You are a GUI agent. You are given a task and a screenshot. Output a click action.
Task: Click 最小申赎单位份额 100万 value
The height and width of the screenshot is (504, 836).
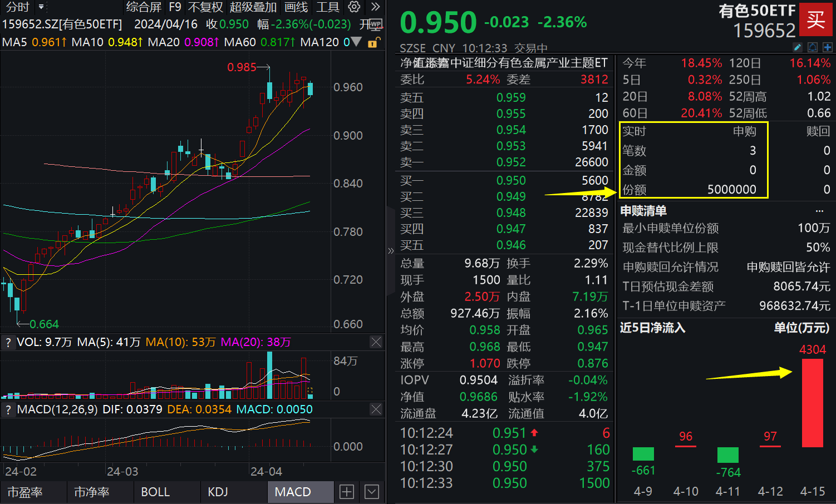pos(814,228)
